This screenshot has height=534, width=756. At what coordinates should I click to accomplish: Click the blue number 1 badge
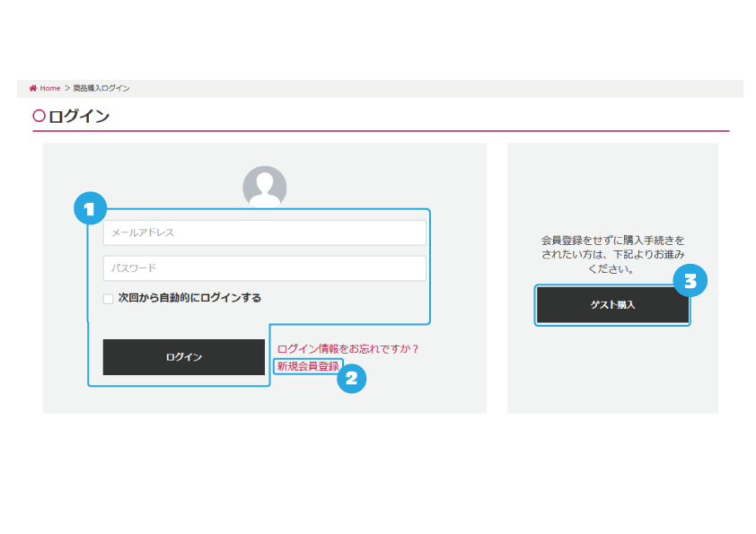pos(89,209)
